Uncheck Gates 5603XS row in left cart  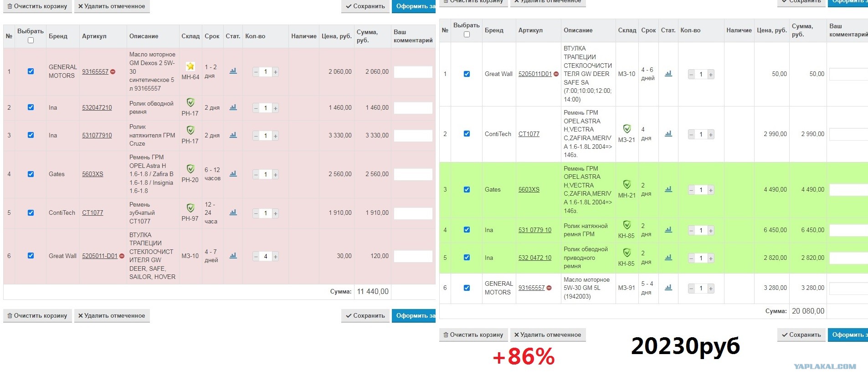pyautogui.click(x=31, y=174)
